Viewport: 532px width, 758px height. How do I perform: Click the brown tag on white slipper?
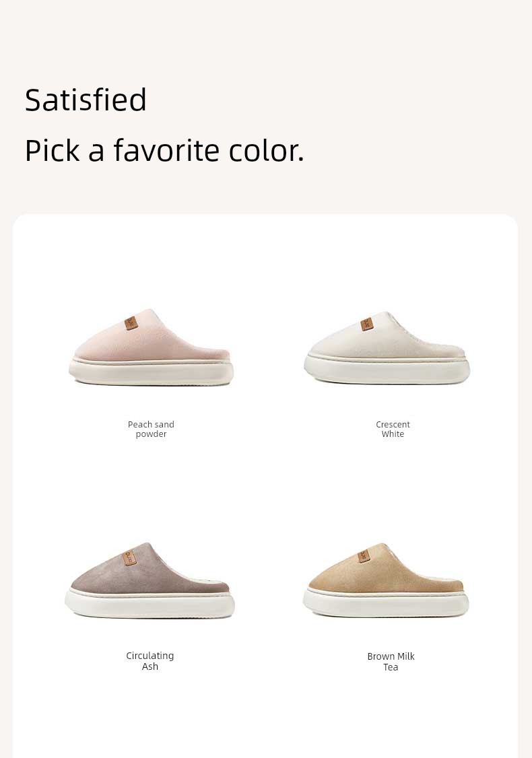click(x=366, y=325)
